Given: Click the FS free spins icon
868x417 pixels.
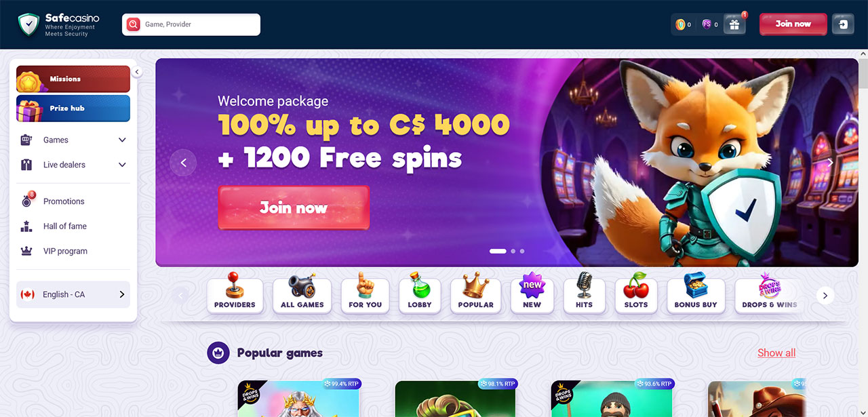Looking at the screenshot, I should tap(707, 24).
